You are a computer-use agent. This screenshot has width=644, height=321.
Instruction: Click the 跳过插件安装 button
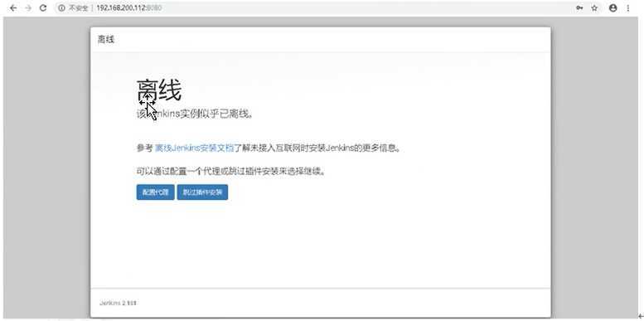[202, 192]
